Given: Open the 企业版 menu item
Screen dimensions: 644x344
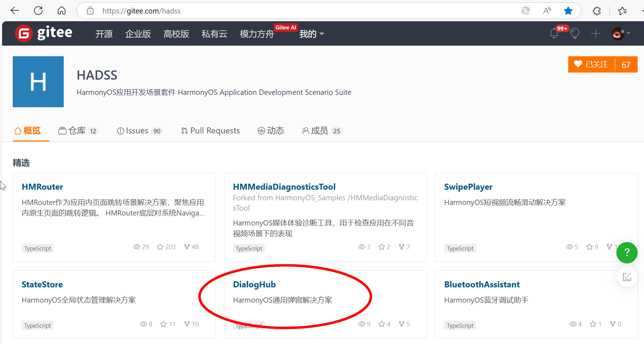Looking at the screenshot, I should tap(138, 34).
